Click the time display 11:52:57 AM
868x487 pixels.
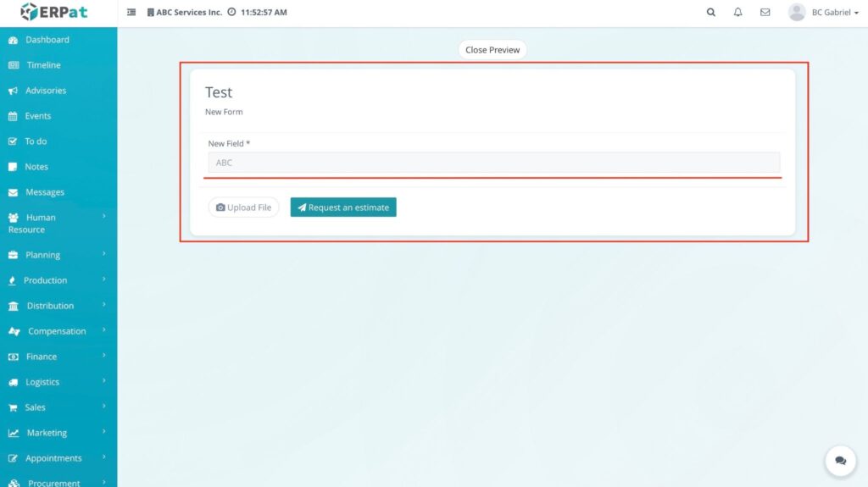click(x=264, y=12)
